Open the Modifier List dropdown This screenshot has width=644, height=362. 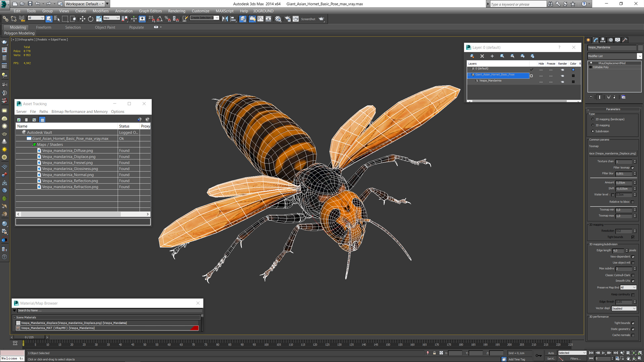640,56
